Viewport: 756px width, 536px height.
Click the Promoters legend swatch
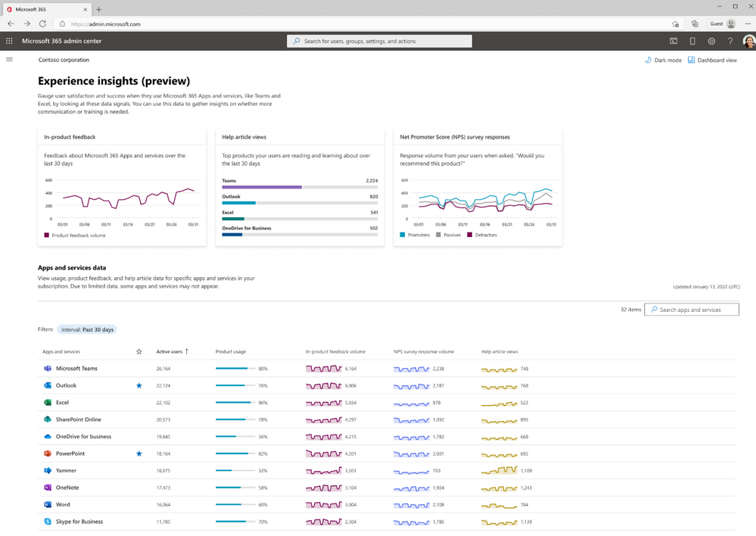click(402, 235)
